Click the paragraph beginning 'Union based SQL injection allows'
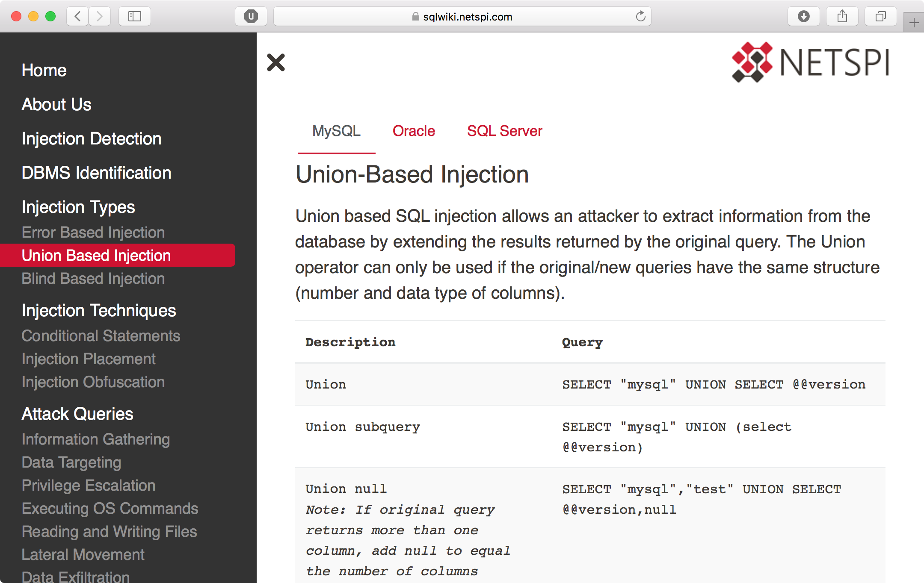 coord(587,254)
